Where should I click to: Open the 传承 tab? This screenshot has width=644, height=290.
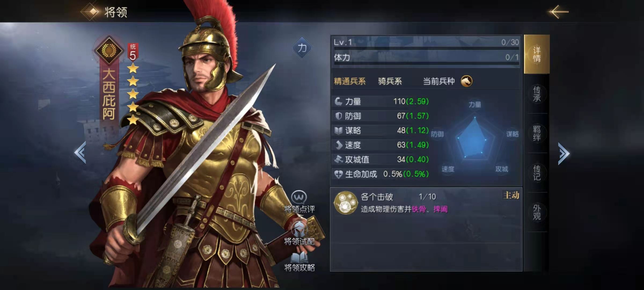[x=537, y=94]
